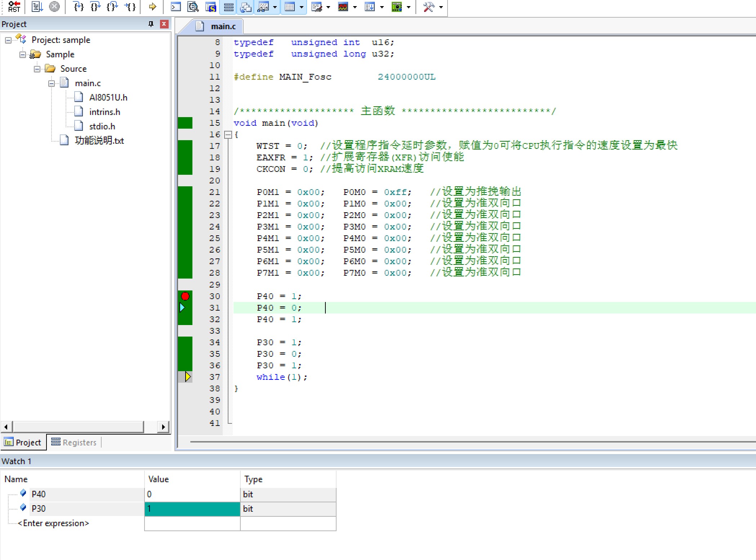Click the <Enter expression> watch field
This screenshot has height=560, width=756.
tap(53, 523)
